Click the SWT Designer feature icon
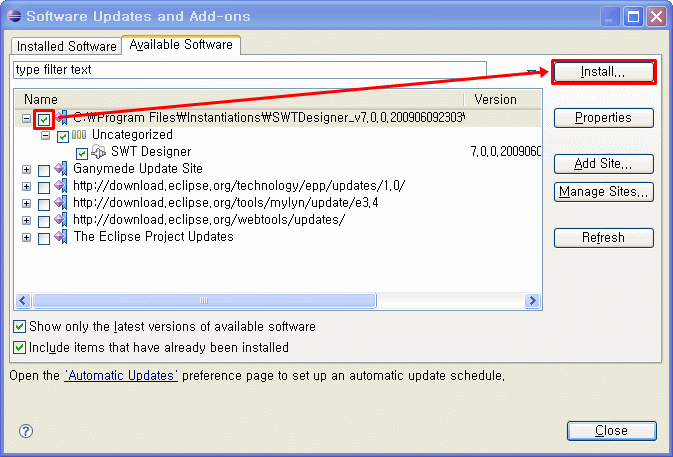This screenshot has width=673, height=457. (x=98, y=151)
